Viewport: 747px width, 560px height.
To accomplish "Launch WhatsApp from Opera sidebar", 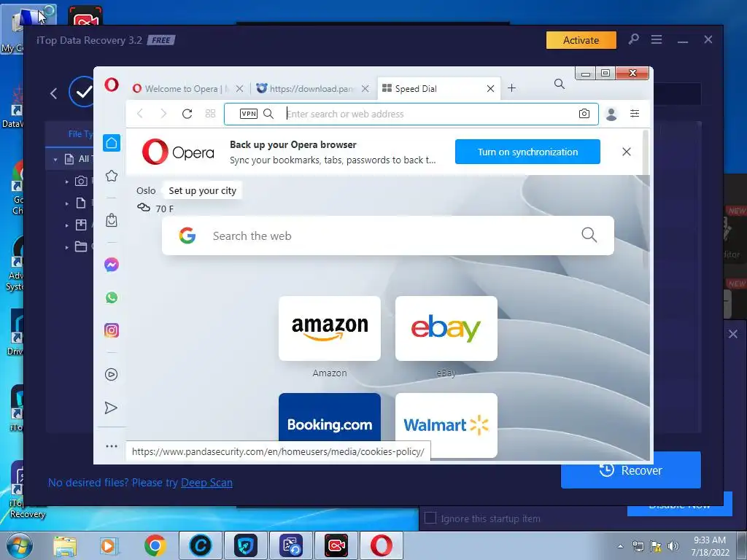I will [112, 297].
